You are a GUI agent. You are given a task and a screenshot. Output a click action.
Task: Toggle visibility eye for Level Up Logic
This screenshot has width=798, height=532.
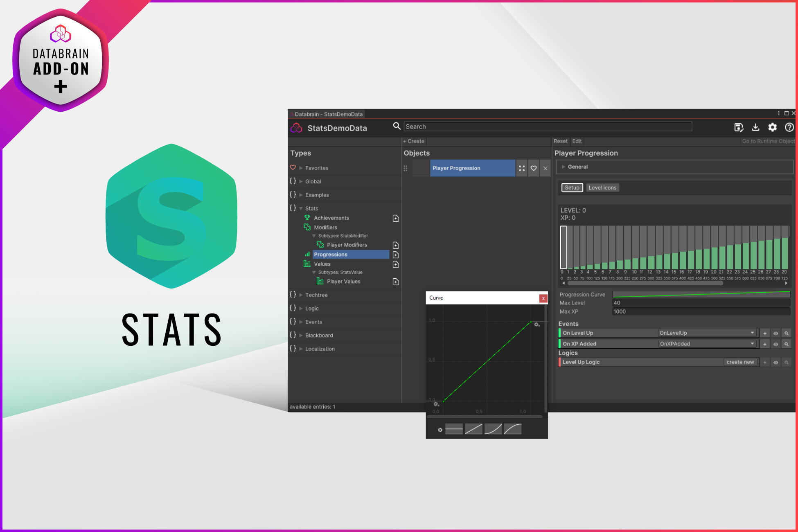pos(776,362)
